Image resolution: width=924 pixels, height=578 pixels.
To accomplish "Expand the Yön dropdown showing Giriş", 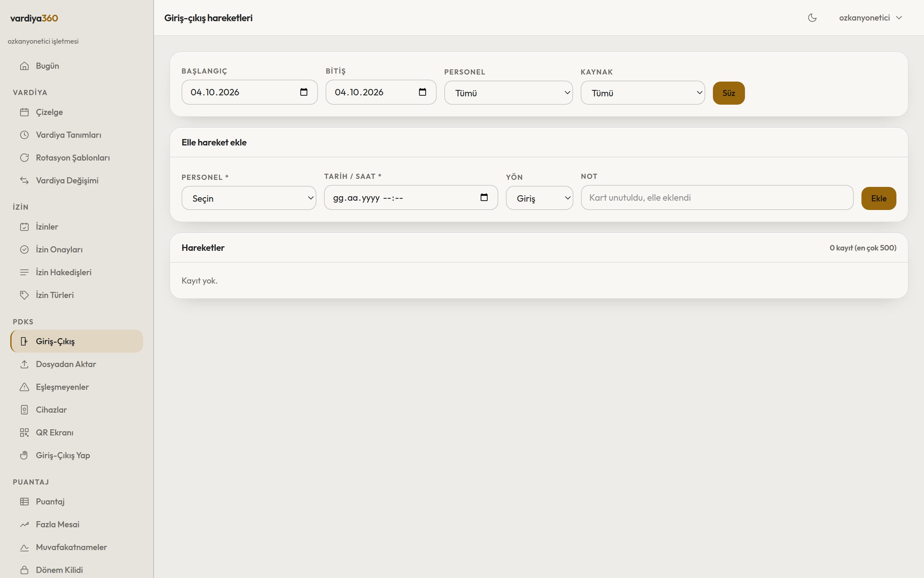I will point(540,198).
